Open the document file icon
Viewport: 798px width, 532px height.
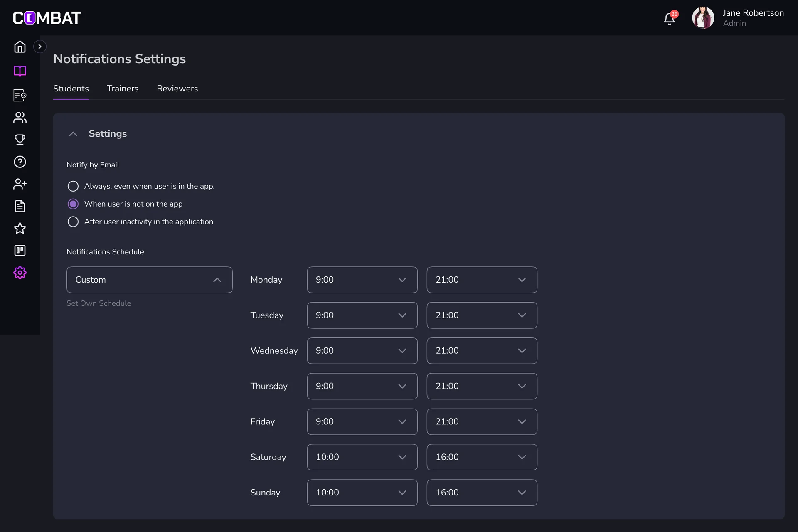click(x=20, y=206)
